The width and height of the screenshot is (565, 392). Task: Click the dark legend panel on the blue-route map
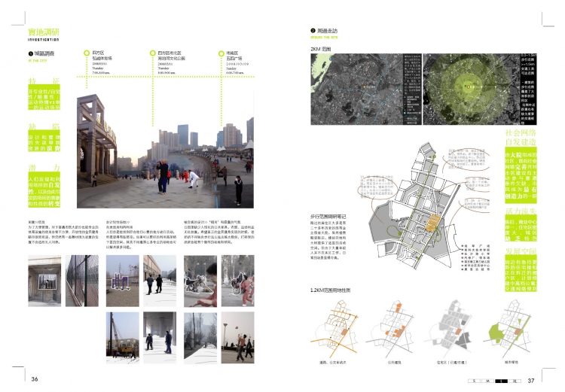(412, 90)
